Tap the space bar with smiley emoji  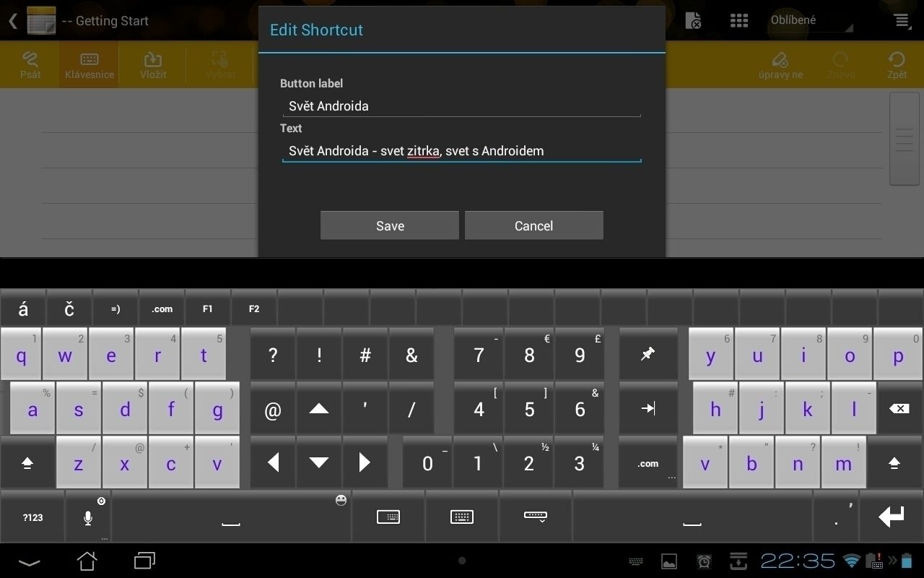pos(231,517)
